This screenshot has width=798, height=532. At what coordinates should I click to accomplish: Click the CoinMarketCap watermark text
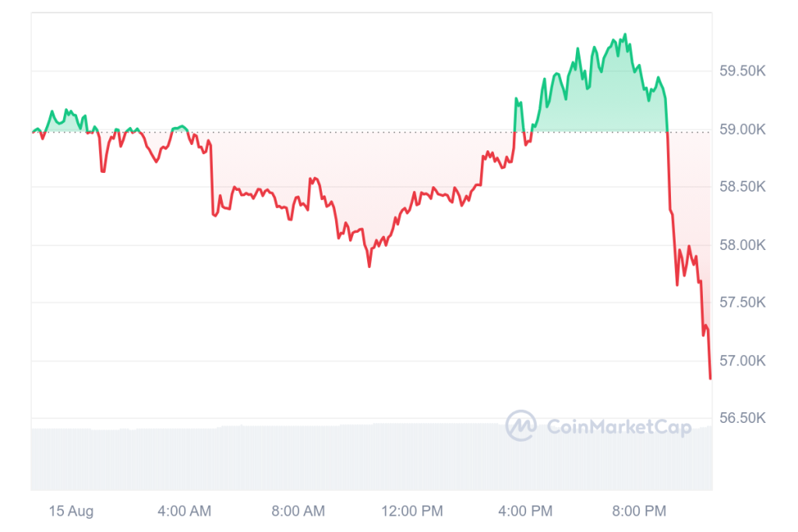pyautogui.click(x=619, y=427)
